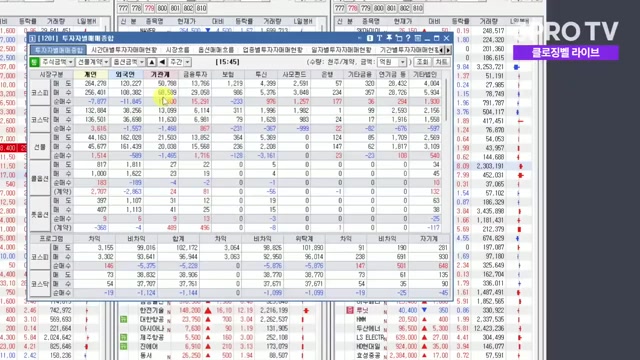The width and height of the screenshot is (640, 360).
Task: Click the red icon beside 루닛 in the right window
Action: pos(350,310)
